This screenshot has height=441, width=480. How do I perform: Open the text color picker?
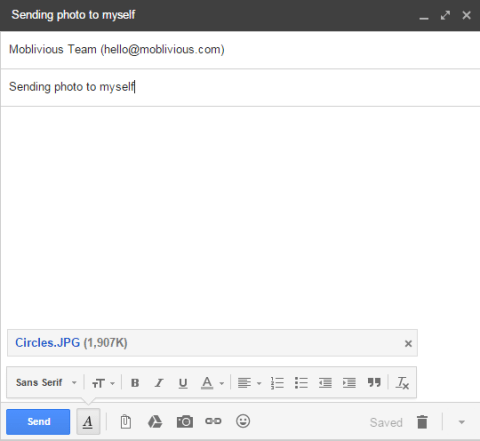click(212, 383)
